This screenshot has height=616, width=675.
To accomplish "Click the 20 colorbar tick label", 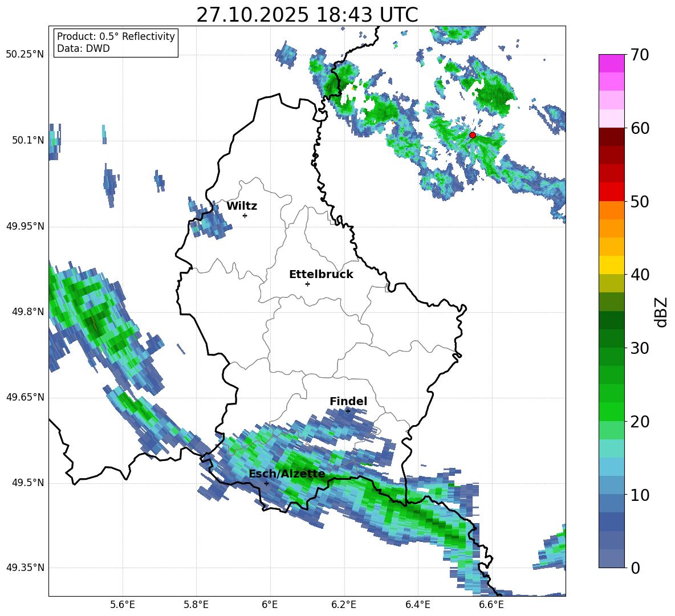I will (640, 422).
